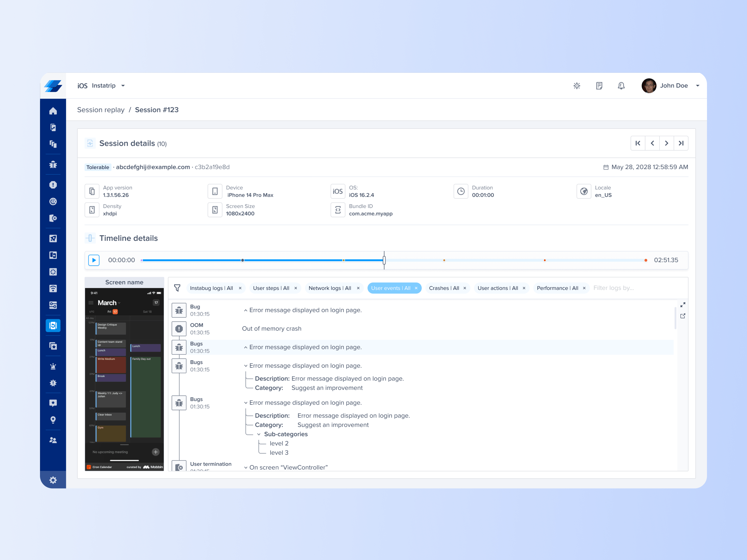This screenshot has height=560, width=747.
Task: Remove the Crashes | All filter chip
Action: [x=465, y=288]
